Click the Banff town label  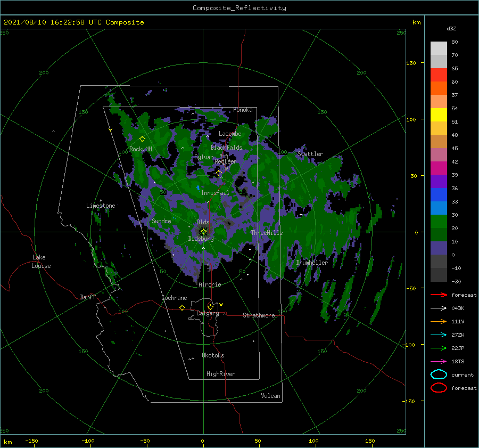point(88,297)
